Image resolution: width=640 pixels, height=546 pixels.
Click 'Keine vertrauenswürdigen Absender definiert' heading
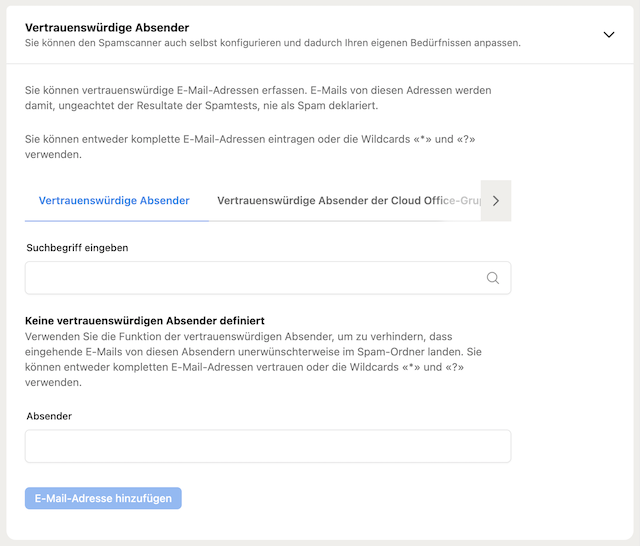(x=145, y=321)
